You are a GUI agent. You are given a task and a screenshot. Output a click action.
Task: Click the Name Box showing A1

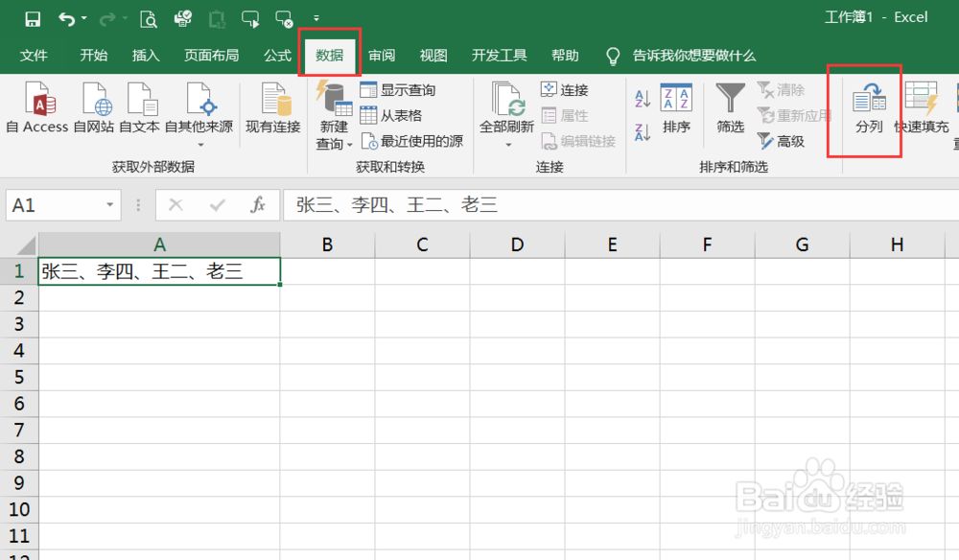[x=53, y=204]
